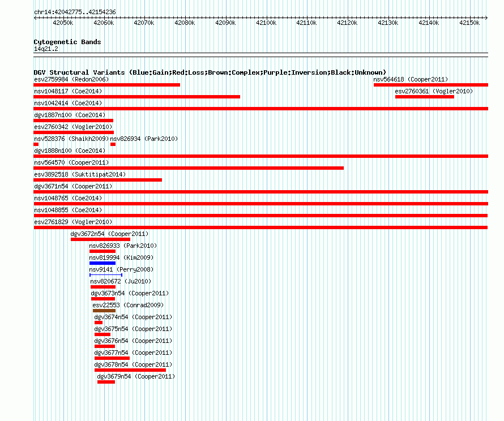Viewport: 504px width, 421px height.
Task: Click the red bar under dgv3678n54
Action: click(x=130, y=370)
